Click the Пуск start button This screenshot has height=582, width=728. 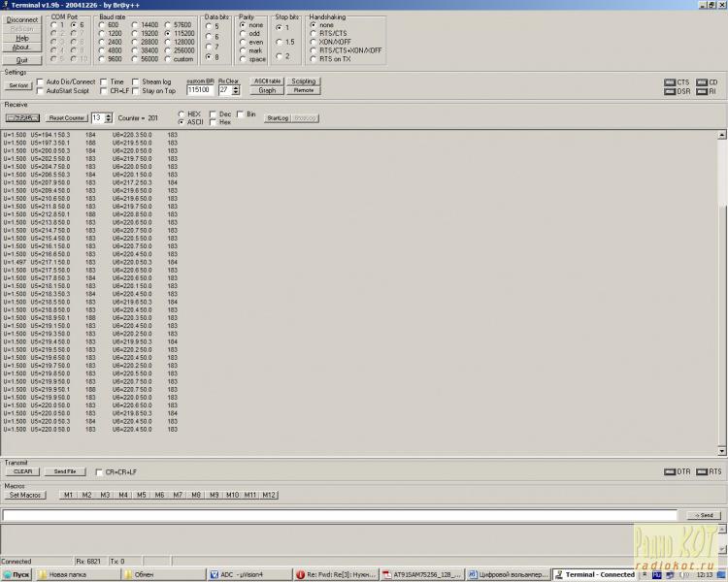[x=17, y=574]
